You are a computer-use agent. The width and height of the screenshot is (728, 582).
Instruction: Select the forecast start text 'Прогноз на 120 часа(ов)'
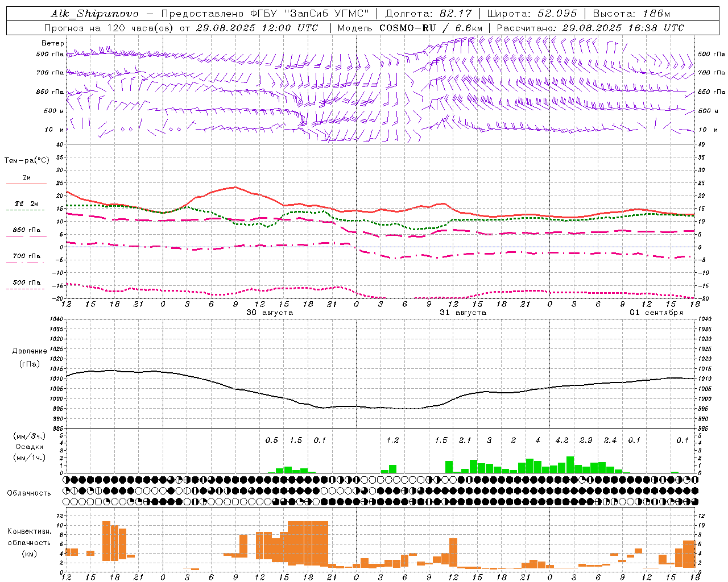109,28
